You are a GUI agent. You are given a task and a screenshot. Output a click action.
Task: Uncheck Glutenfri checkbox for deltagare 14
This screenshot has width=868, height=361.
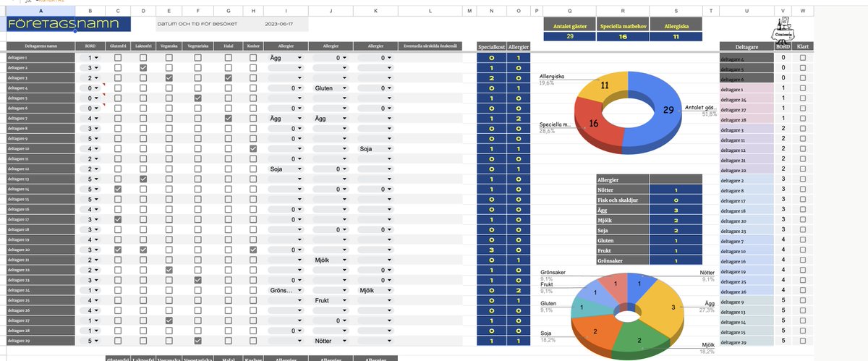(x=118, y=189)
